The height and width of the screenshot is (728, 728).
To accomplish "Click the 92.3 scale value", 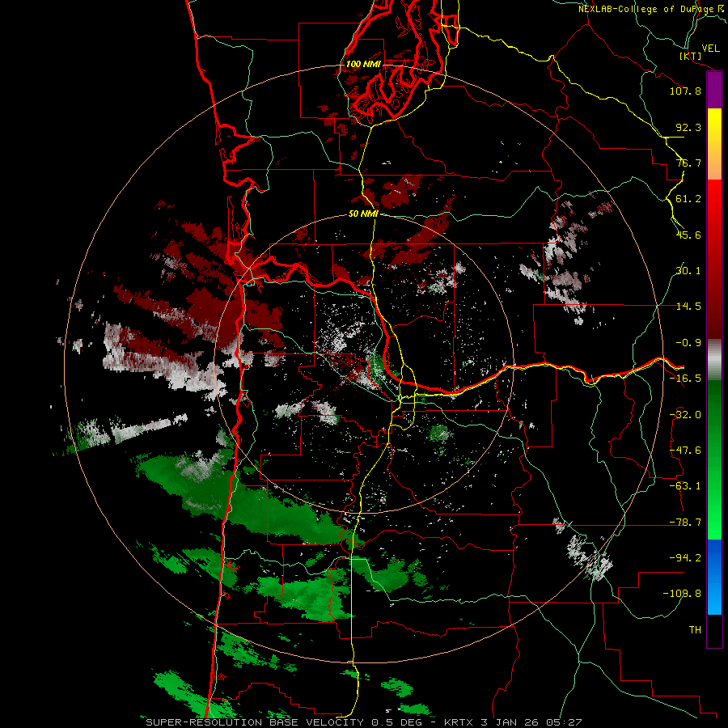I will [688, 127].
